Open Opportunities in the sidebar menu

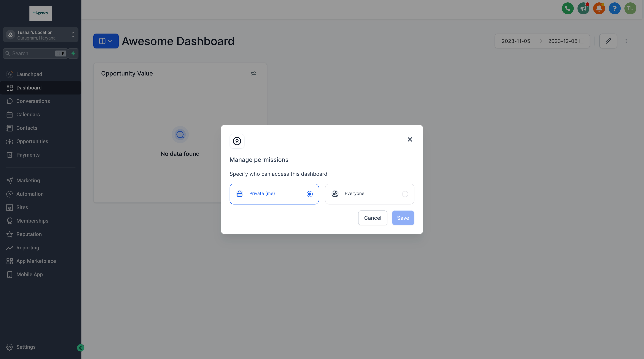click(32, 141)
